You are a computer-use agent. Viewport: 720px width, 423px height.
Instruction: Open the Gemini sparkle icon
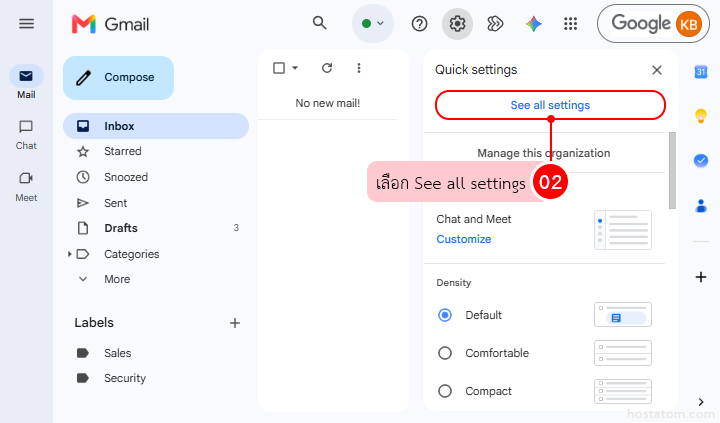click(x=534, y=23)
